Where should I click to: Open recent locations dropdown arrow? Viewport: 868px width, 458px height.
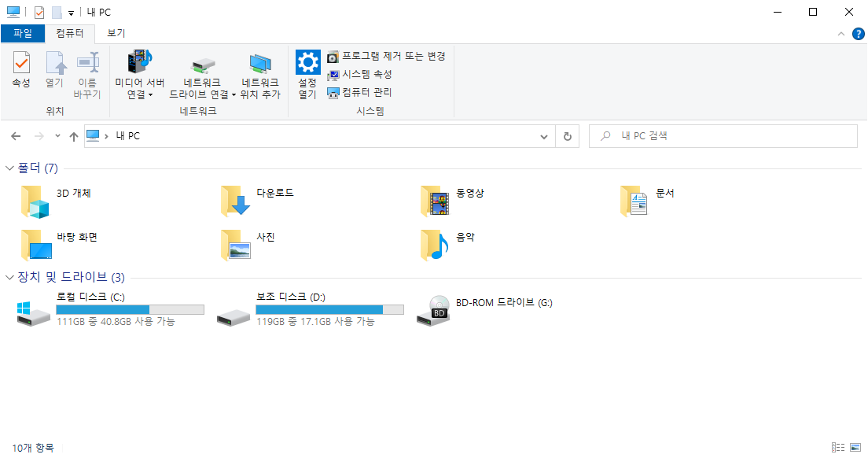tap(57, 136)
